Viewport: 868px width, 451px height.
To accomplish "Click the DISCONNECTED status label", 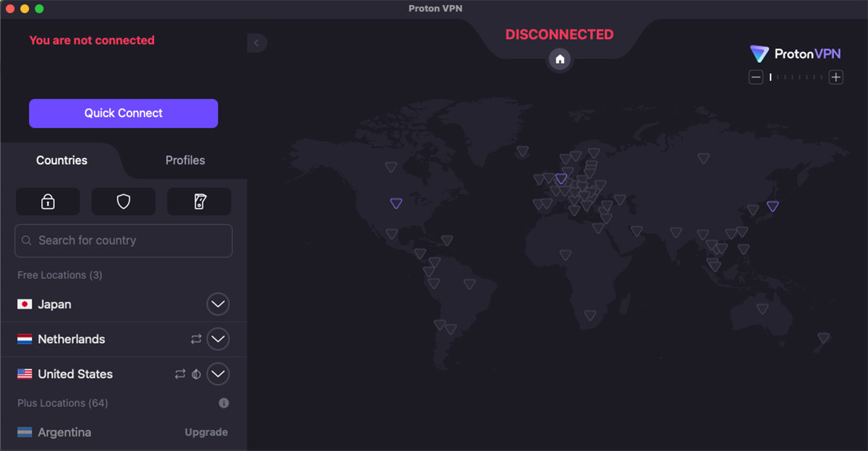I will [x=559, y=34].
